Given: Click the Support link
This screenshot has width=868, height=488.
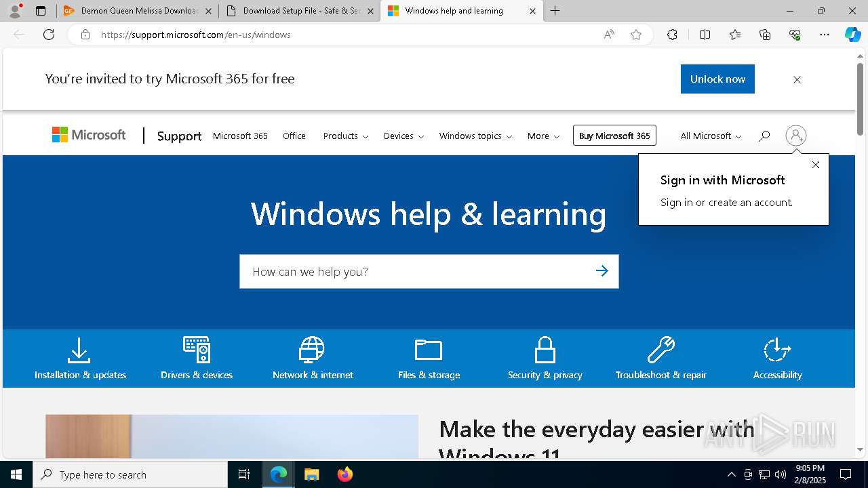Looking at the screenshot, I should [x=179, y=136].
